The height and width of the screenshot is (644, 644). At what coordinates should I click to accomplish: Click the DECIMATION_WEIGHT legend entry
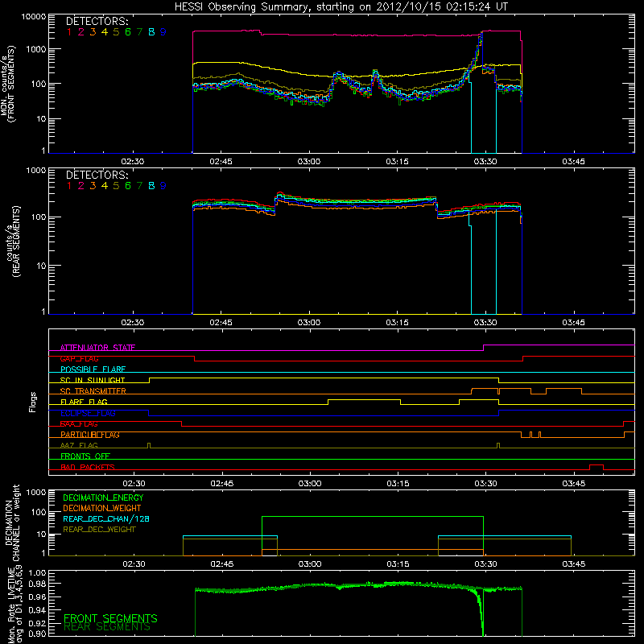[102, 508]
